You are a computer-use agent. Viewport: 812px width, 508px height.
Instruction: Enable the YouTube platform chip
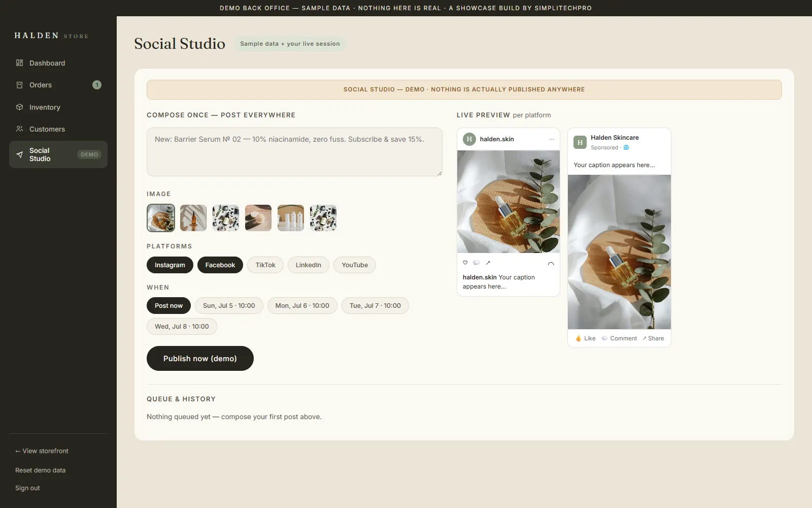[355, 265]
